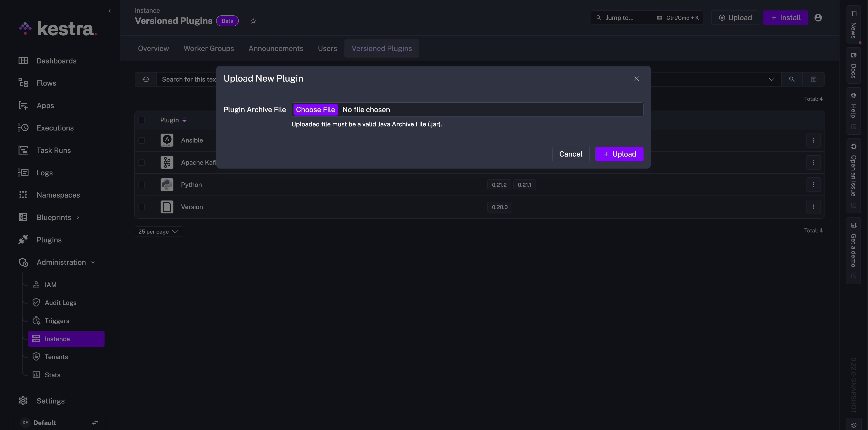Star the Versioned Plugins page
This screenshot has width=868, height=430.
tap(253, 21)
